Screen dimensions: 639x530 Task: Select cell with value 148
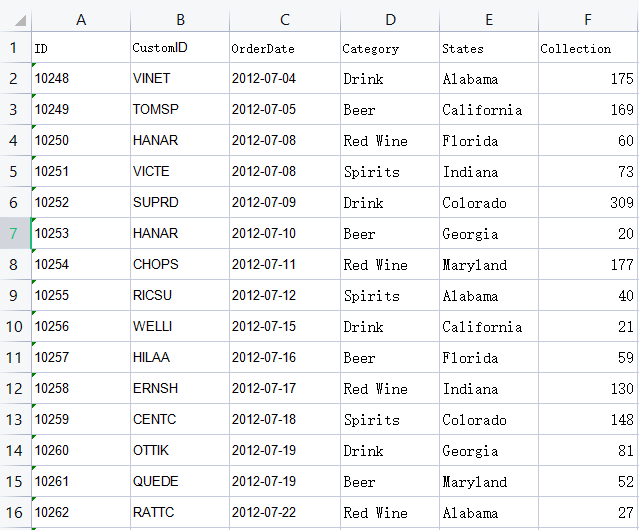(x=588, y=419)
